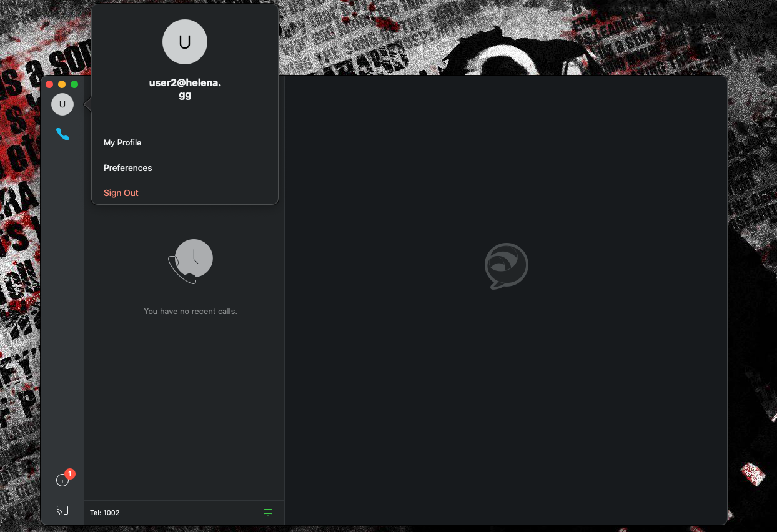Click the recent calls clock illustration
This screenshot has height=532, width=777.
191,261
